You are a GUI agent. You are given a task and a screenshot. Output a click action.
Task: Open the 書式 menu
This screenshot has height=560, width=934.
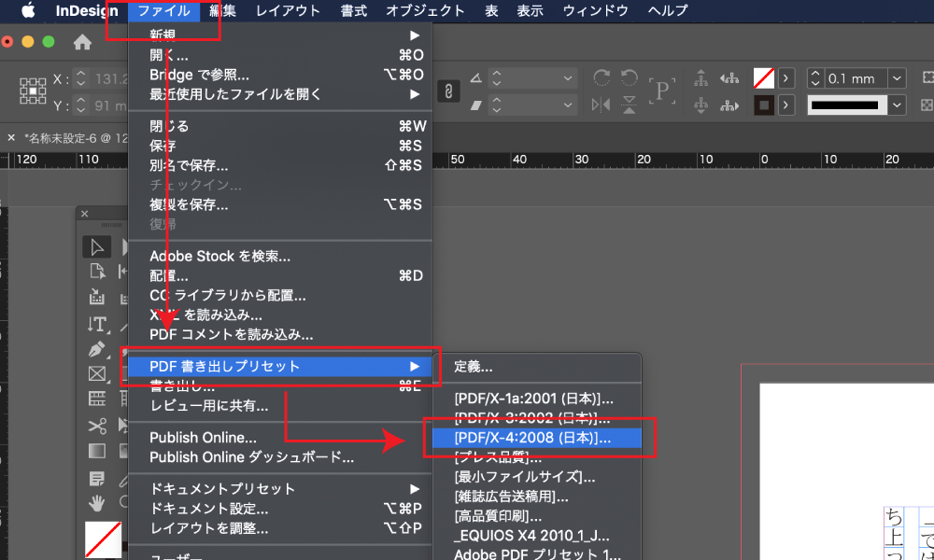353,10
